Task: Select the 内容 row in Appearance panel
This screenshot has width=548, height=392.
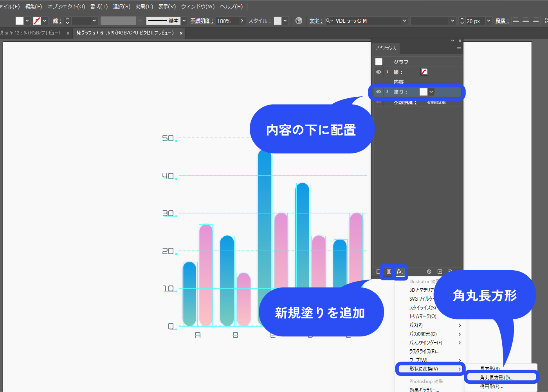Action: click(x=417, y=82)
